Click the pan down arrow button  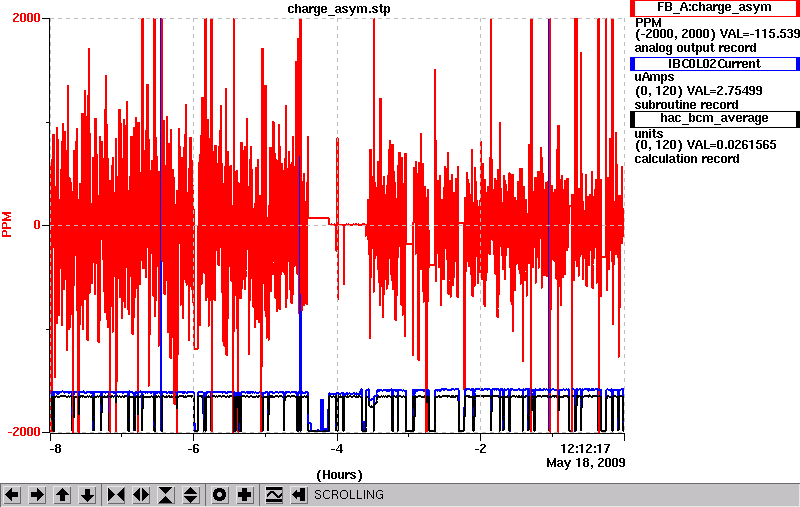point(88,495)
